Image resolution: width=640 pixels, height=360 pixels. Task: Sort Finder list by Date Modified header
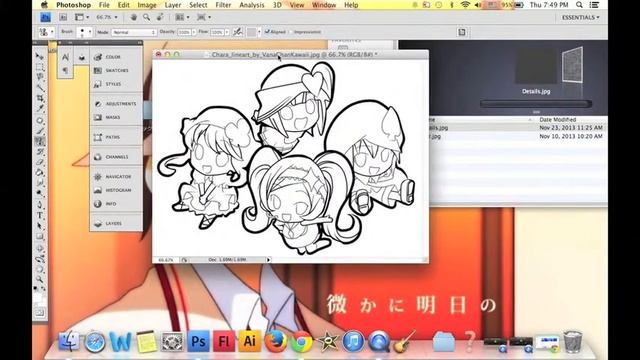(558, 120)
